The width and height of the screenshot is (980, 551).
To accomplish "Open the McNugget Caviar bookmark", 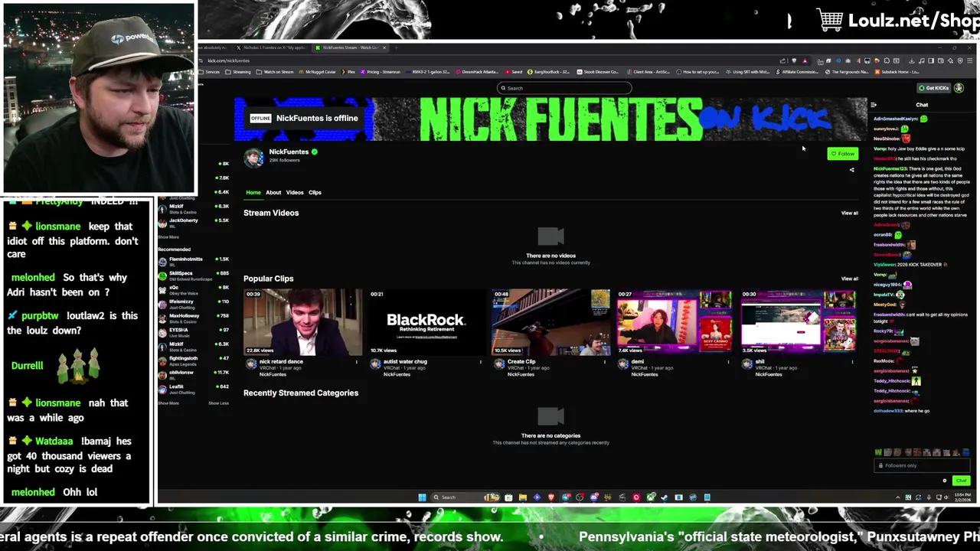I will (318, 72).
